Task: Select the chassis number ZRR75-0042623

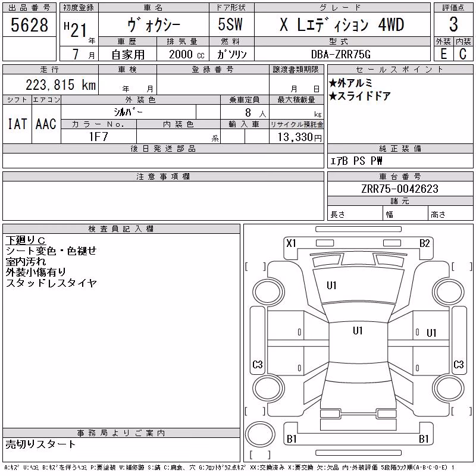Action: click(x=400, y=189)
